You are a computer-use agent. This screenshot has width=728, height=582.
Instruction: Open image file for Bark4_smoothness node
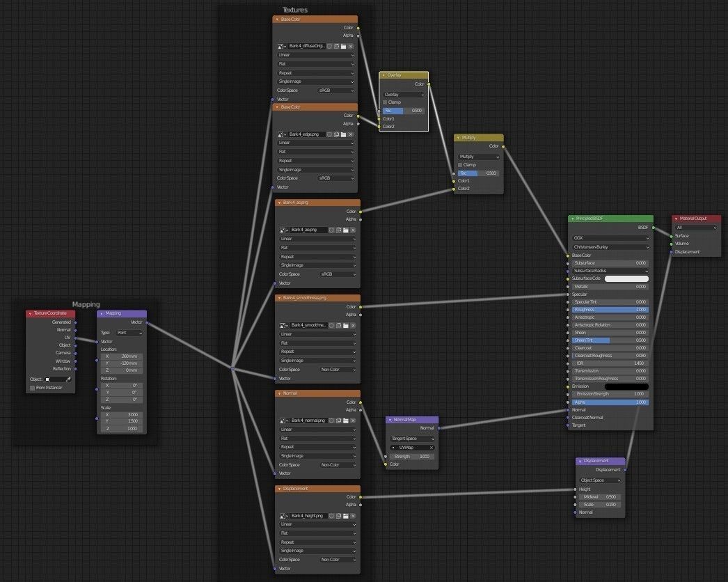click(346, 325)
